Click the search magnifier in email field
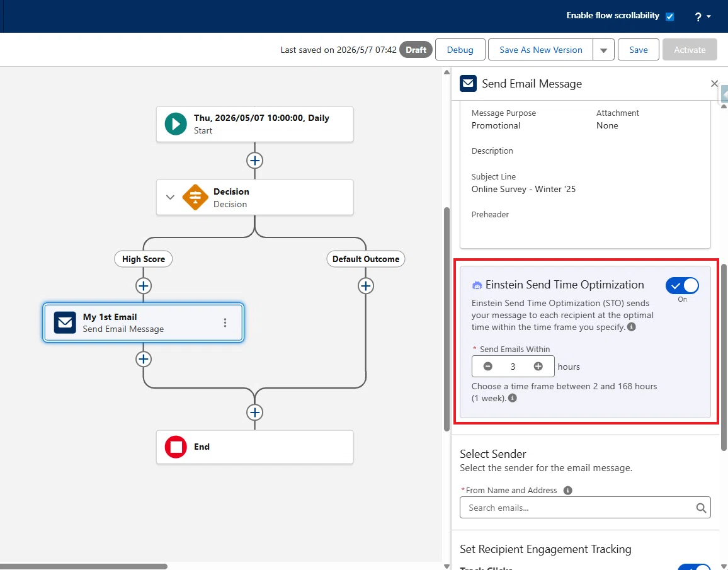Screen dimensions: 728x570 click(701, 508)
